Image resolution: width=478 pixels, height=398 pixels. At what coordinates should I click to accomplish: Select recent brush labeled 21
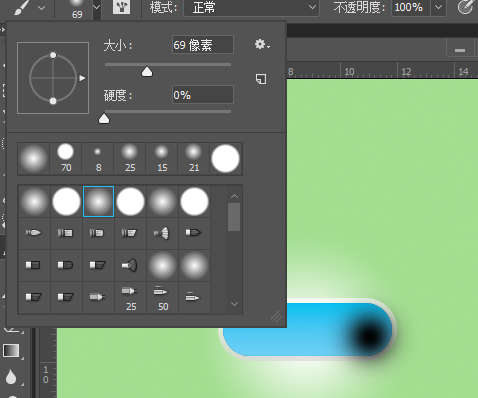[194, 158]
